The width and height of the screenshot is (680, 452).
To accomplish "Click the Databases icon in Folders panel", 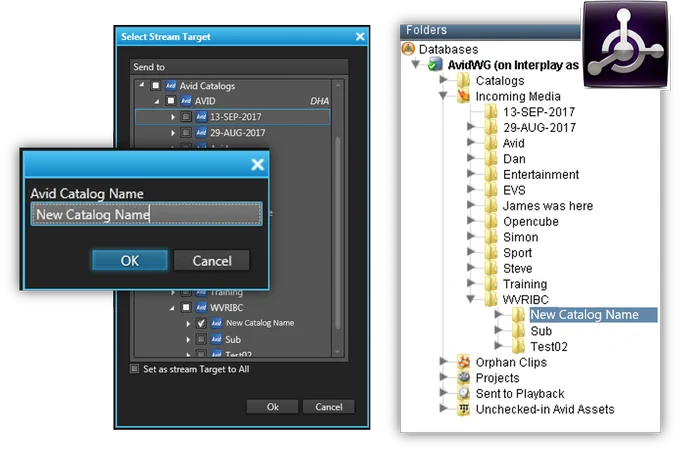I will click(x=408, y=49).
